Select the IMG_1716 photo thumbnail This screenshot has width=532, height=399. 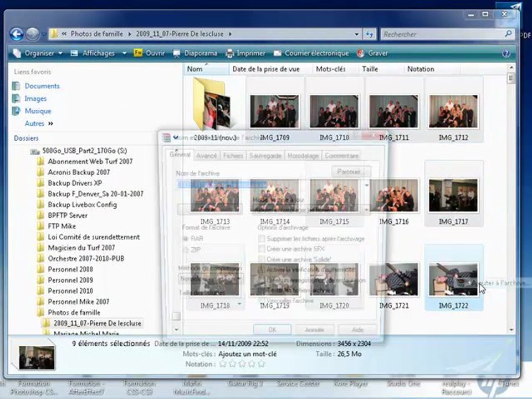click(x=393, y=196)
